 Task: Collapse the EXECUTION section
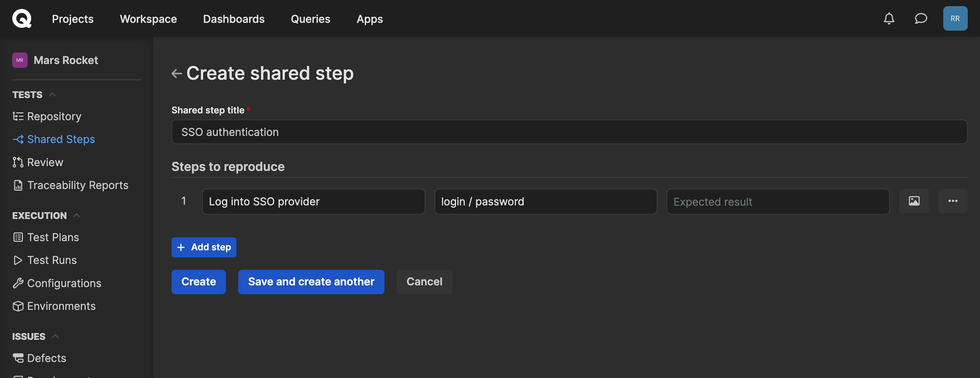pos(77,216)
